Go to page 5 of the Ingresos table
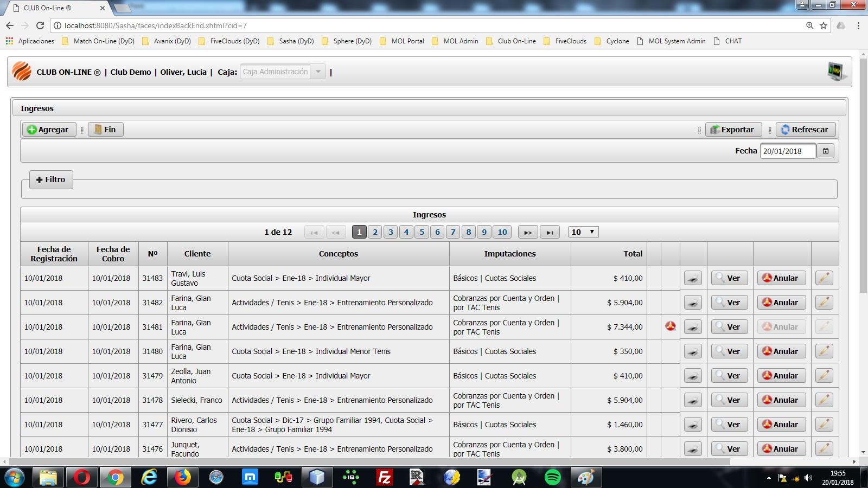 (422, 232)
